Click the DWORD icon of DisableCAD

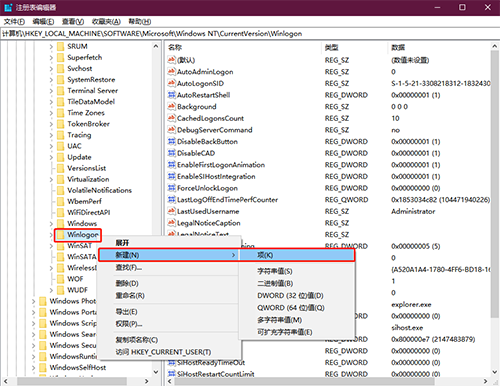coord(171,153)
